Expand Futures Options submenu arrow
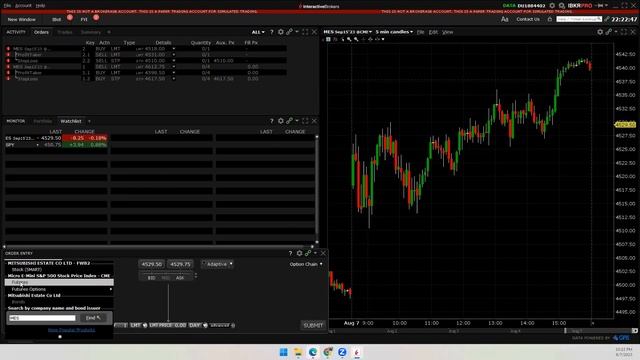The width and height of the screenshot is (640, 360). point(111,289)
